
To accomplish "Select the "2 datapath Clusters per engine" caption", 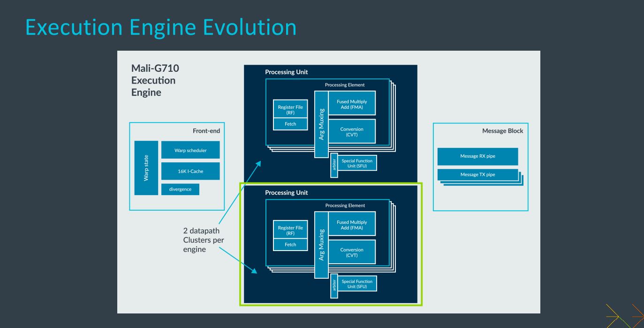I will [204, 240].
